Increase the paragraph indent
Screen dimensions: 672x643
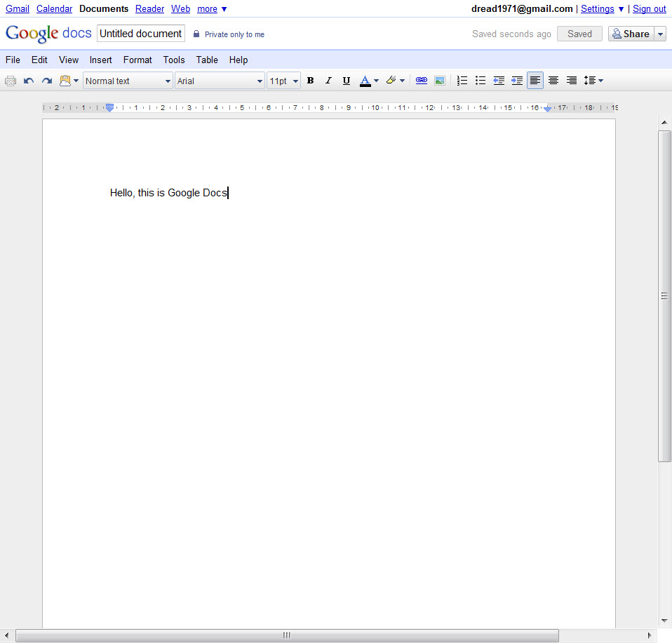pos(517,81)
